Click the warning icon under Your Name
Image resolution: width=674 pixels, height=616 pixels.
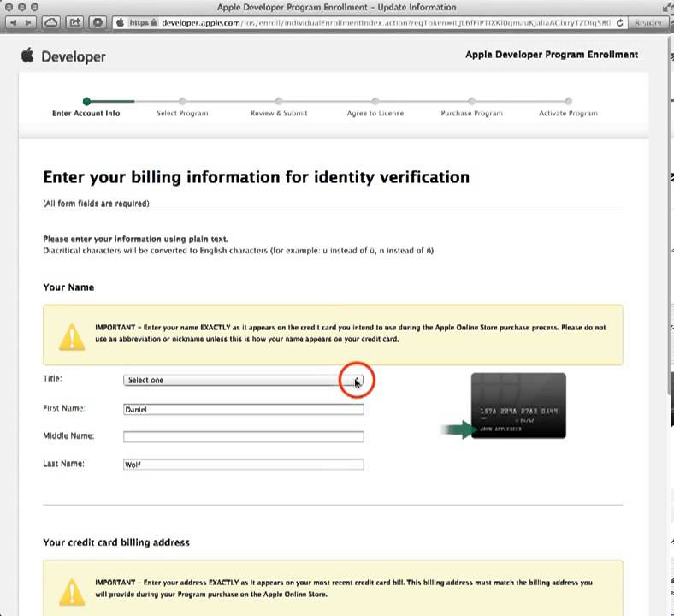point(72,337)
